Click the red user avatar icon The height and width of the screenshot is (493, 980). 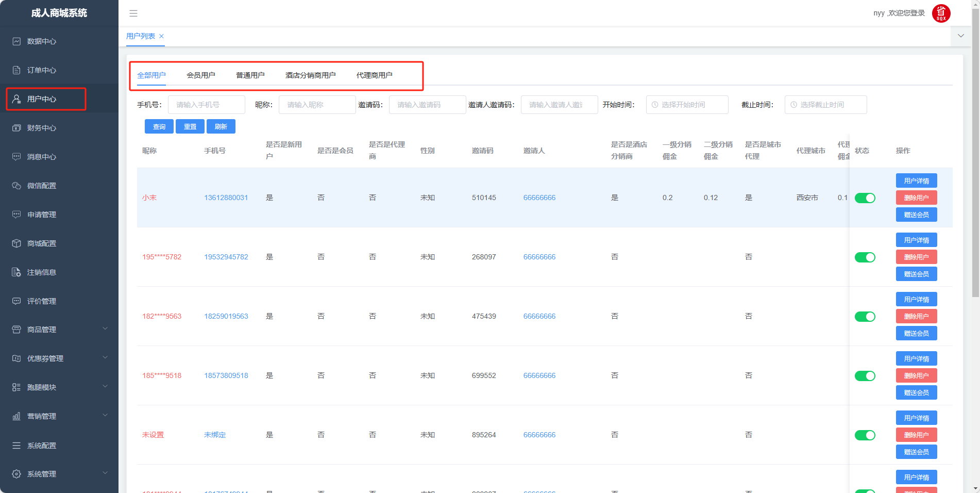point(941,13)
